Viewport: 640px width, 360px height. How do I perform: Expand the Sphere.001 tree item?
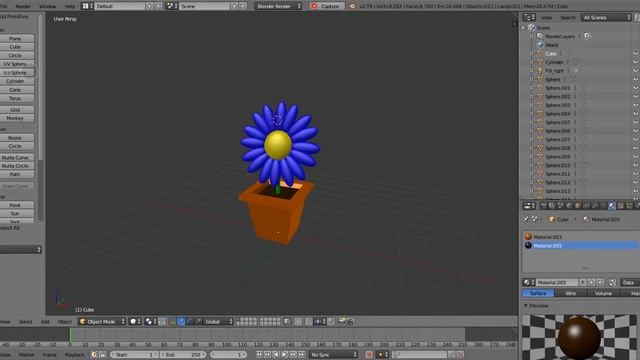click(531, 88)
